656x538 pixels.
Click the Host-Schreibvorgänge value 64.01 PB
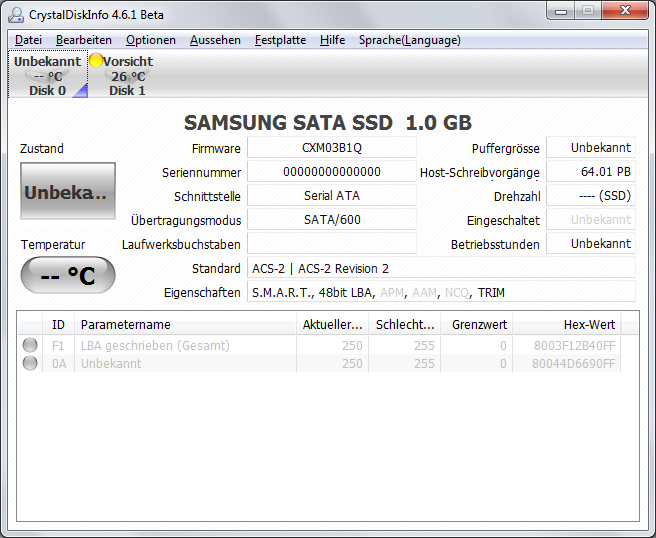coord(591,172)
